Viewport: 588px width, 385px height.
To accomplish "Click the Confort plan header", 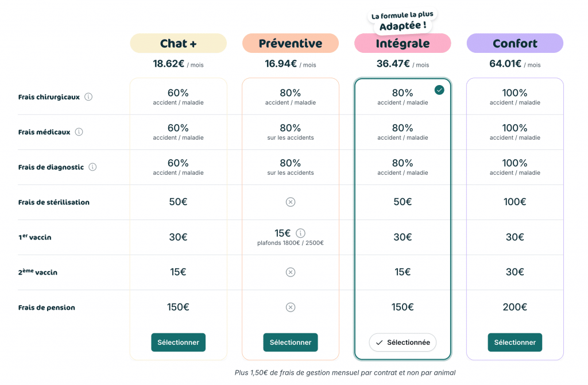I will pos(514,43).
